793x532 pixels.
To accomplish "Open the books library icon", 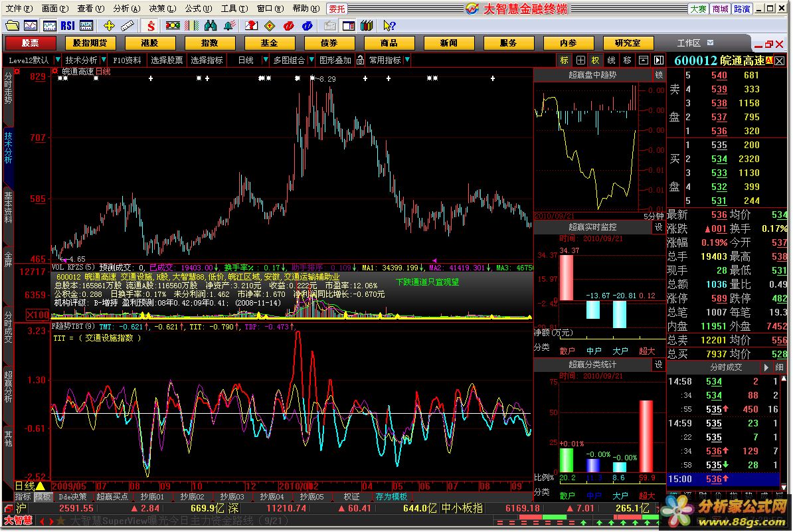I will coord(367,25).
